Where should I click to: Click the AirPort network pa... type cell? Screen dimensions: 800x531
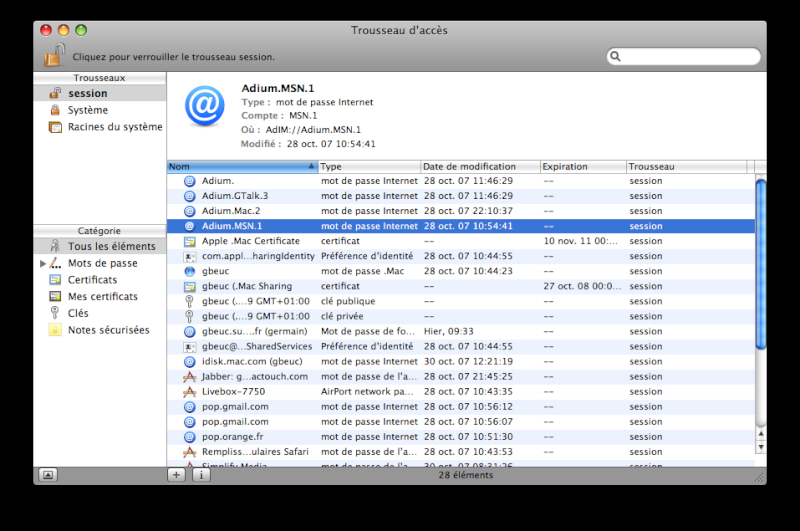click(x=367, y=392)
